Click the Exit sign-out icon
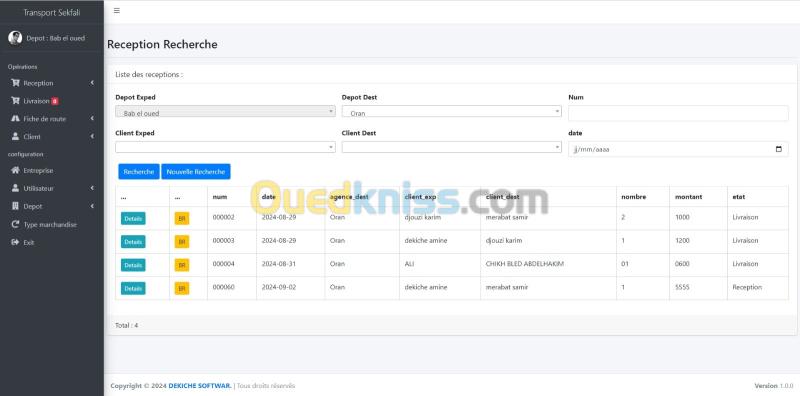Screen dimensions: 800x396 [x=15, y=242]
